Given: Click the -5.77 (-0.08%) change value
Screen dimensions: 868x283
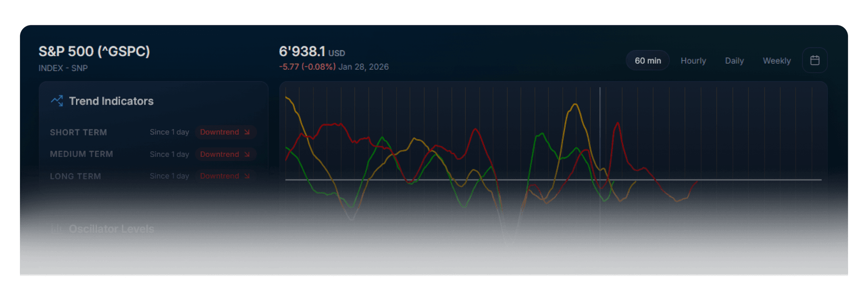Looking at the screenshot, I should (x=307, y=67).
